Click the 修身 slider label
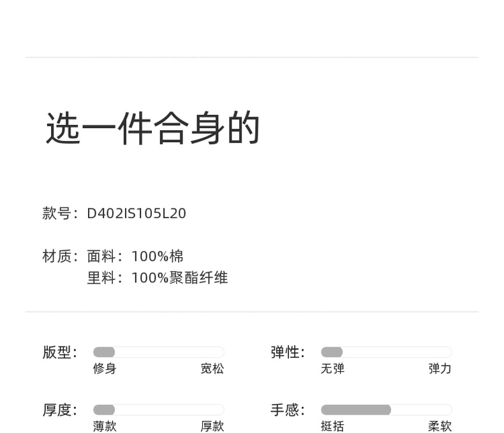The width and height of the screenshot is (504, 433). (x=105, y=369)
